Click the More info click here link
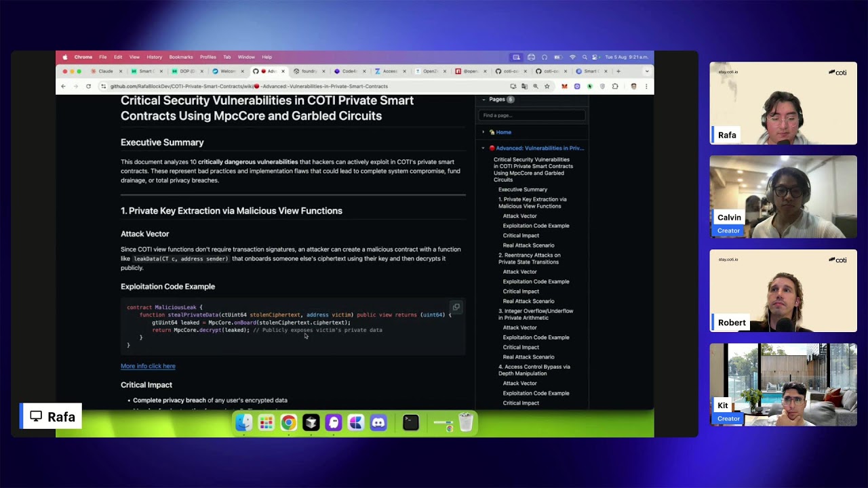868x488 pixels. (x=148, y=366)
